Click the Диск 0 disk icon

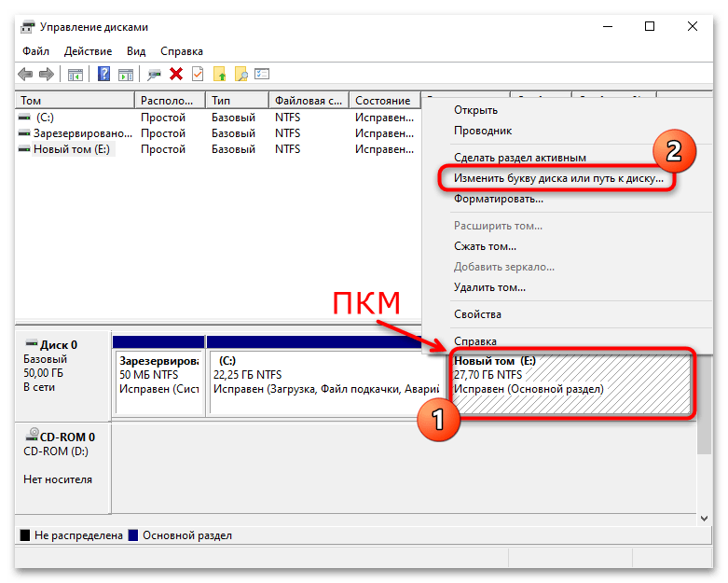coord(32,344)
